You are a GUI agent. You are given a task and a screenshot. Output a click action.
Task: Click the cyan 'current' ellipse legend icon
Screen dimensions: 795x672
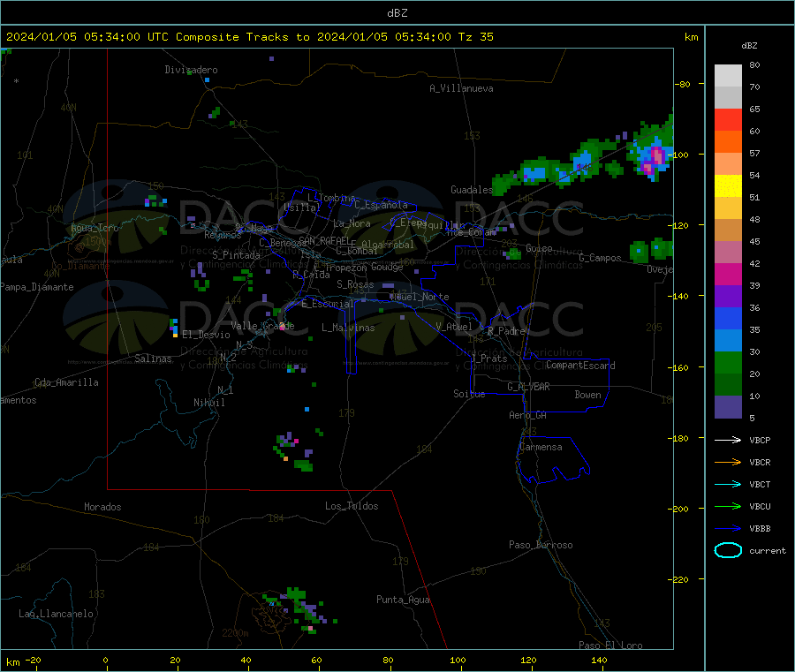[728, 550]
